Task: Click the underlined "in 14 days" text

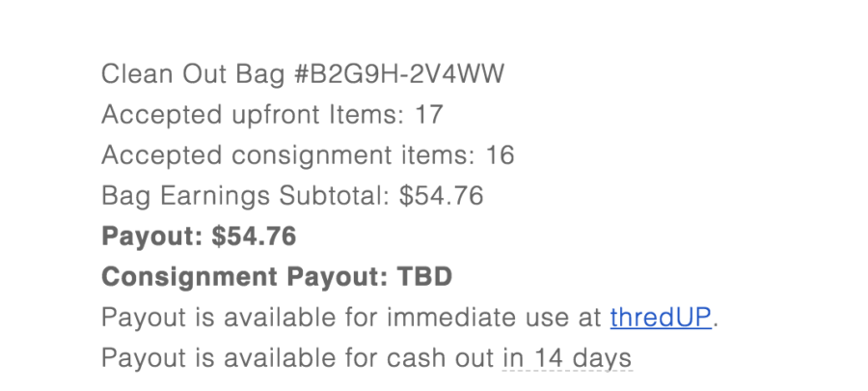Action: tap(567, 358)
